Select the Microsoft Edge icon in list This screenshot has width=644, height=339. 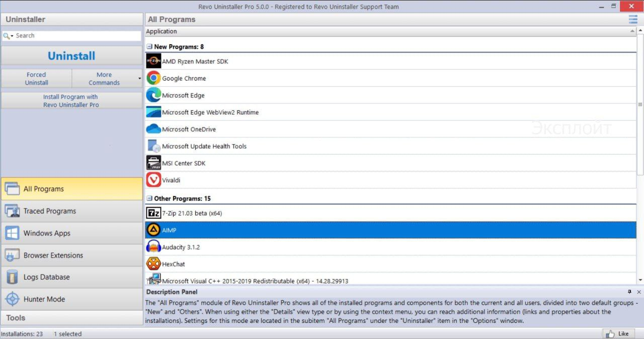[153, 95]
